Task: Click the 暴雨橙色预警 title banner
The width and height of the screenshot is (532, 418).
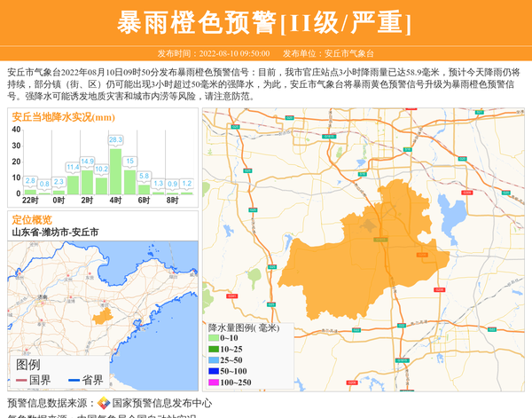Action: click(265, 22)
